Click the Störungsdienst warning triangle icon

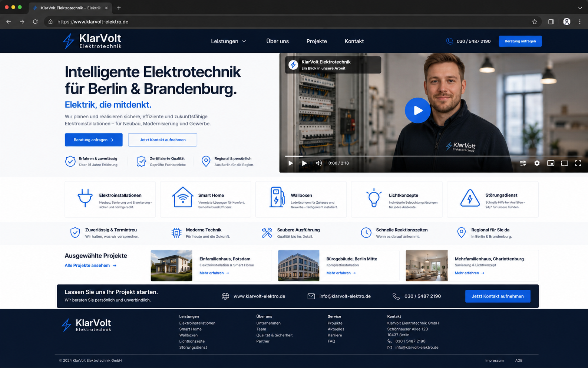470,198
